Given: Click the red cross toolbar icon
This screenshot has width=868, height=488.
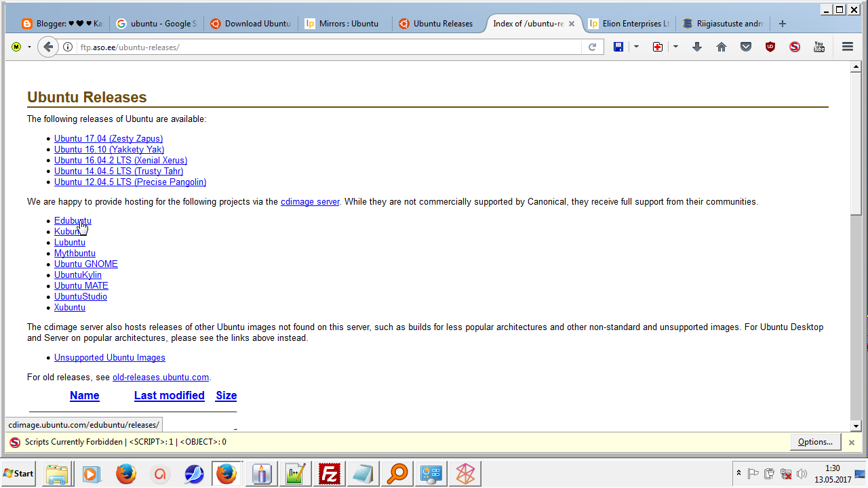Looking at the screenshot, I should [657, 47].
